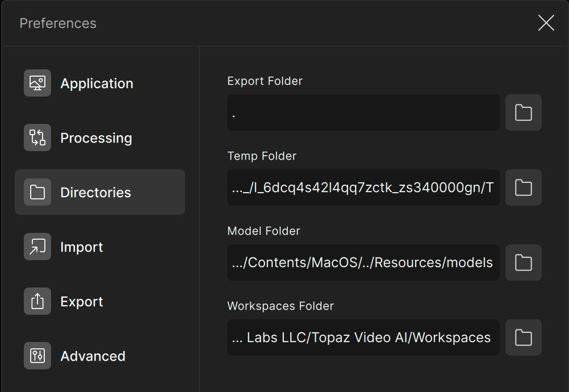Select the Directories tab label

point(95,193)
